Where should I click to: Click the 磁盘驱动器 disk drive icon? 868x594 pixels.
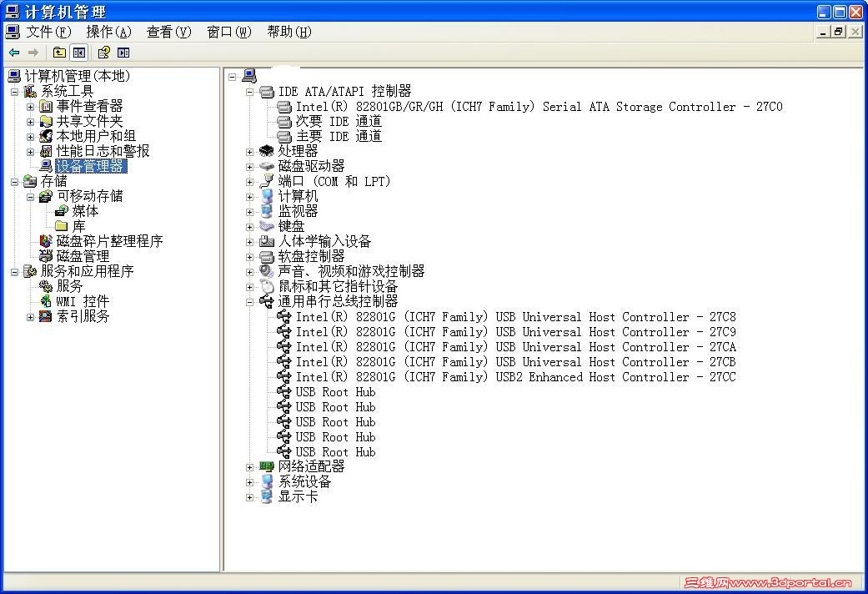(267, 166)
